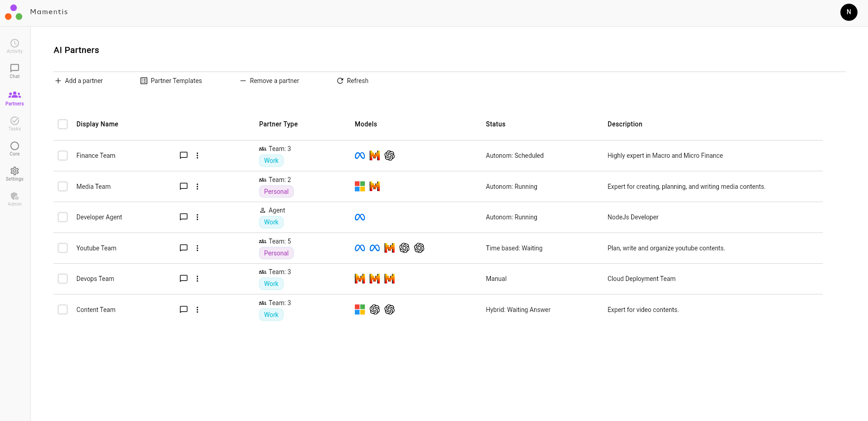
Task: Open chat for Media Team
Action: point(184,187)
